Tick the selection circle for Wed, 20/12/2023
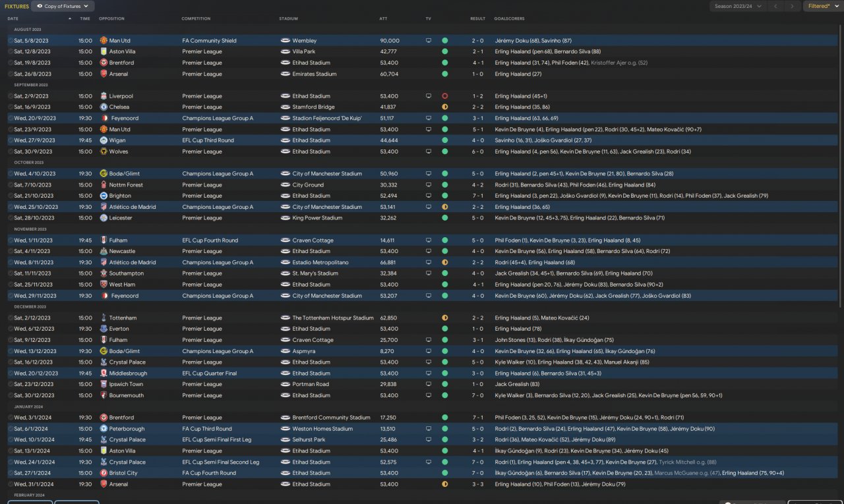This screenshot has height=504, width=844. pos(11,374)
